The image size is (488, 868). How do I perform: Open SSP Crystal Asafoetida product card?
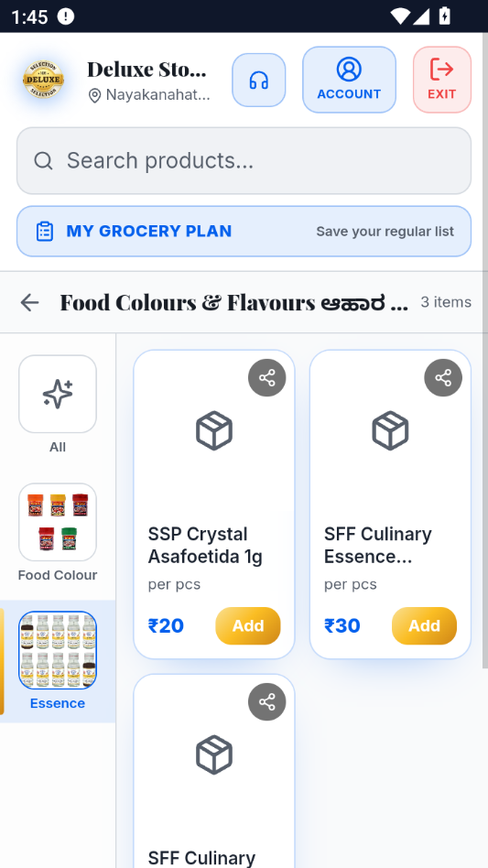[x=214, y=505]
